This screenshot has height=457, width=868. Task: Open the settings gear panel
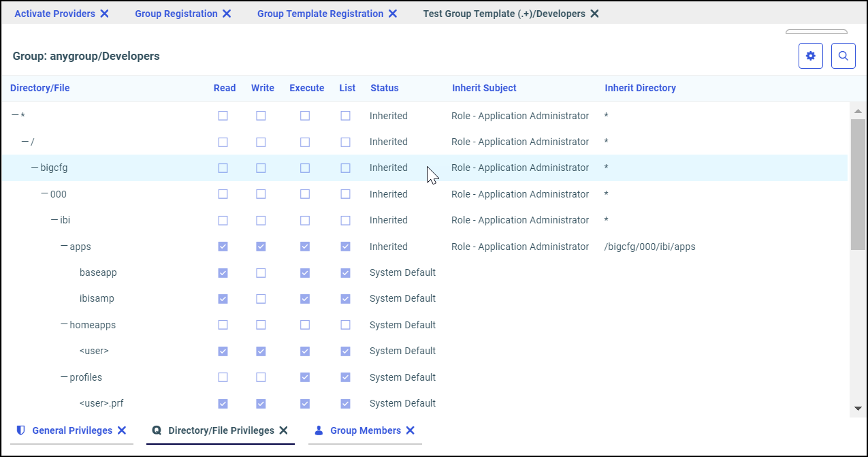point(810,56)
